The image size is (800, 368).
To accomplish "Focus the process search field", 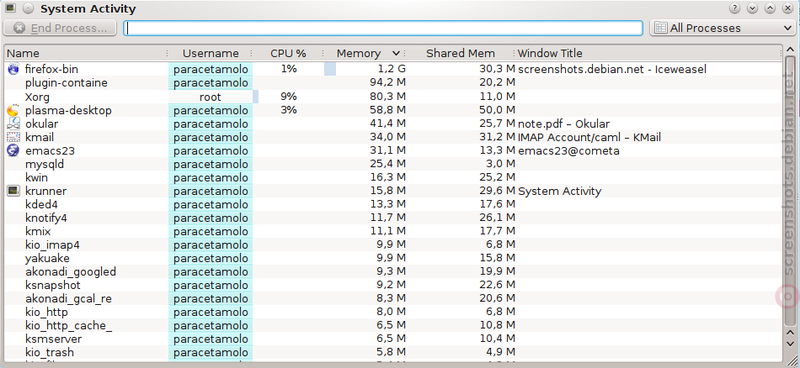I will click(383, 28).
